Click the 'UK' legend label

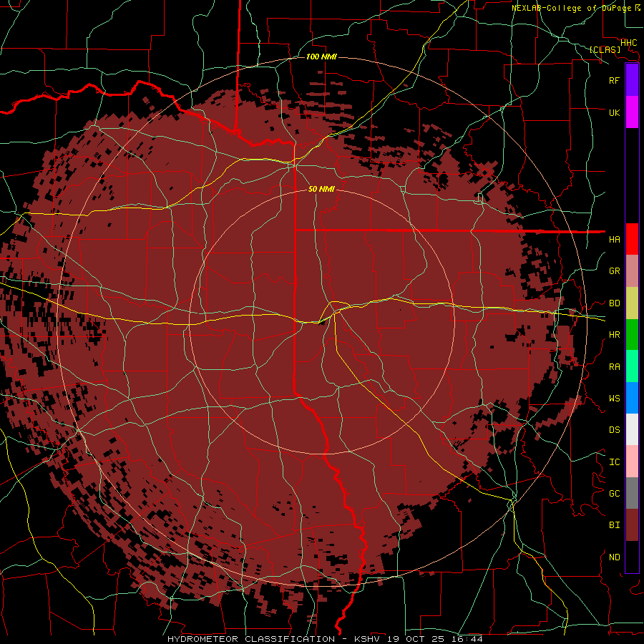click(614, 112)
